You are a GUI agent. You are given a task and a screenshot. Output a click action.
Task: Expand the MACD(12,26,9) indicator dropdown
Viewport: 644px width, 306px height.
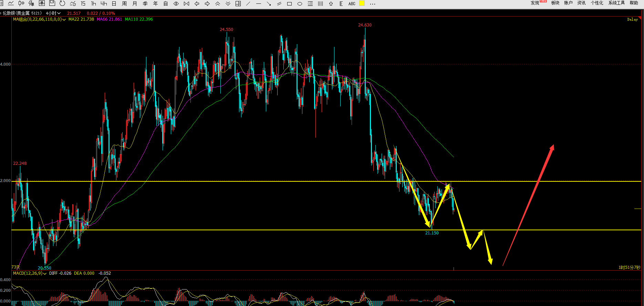click(45, 273)
